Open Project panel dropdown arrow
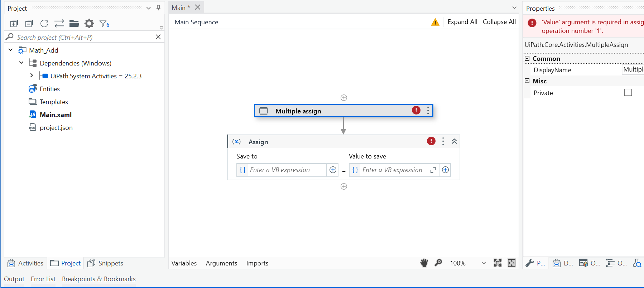644x288 pixels. [x=148, y=8]
